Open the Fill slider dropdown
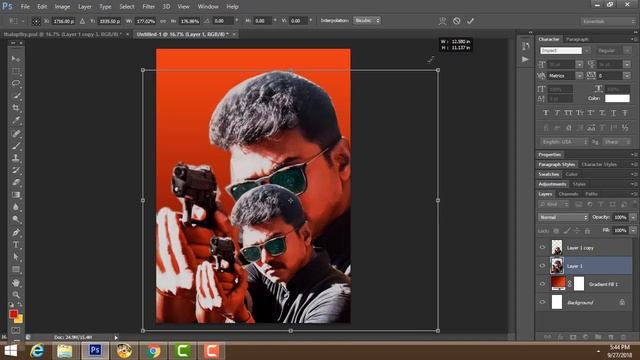Image resolution: width=640 pixels, height=360 pixels. pyautogui.click(x=633, y=231)
